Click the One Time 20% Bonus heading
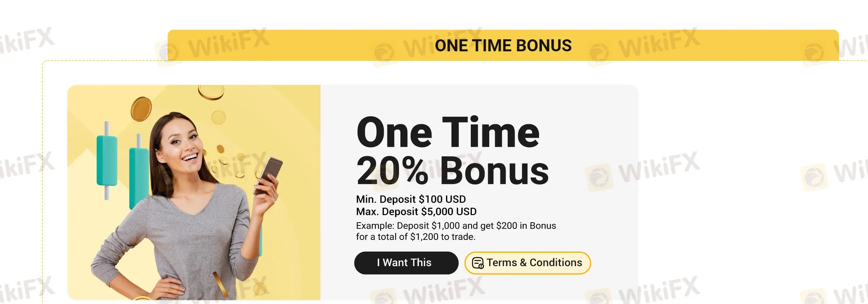The height and width of the screenshot is (304, 868). 452,151
